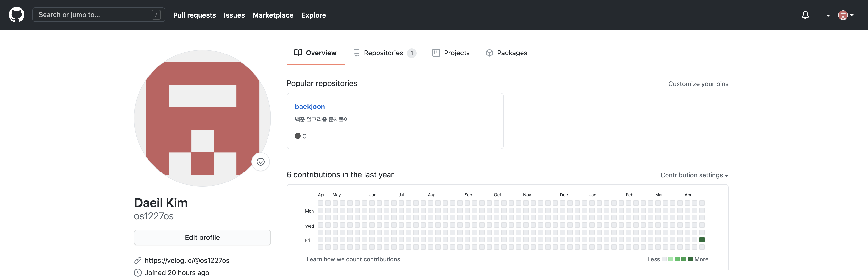Click Customize your pins

(x=698, y=84)
